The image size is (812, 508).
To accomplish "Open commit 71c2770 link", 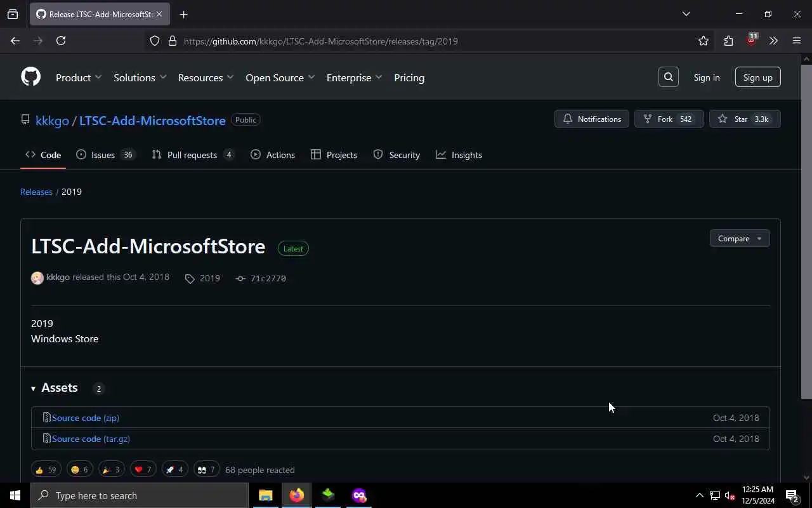I will (x=261, y=278).
